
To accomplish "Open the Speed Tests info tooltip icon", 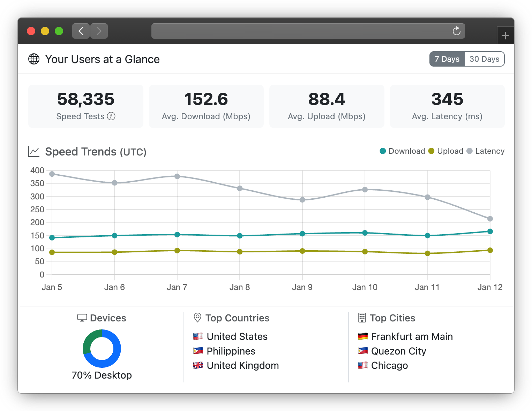I will (112, 116).
